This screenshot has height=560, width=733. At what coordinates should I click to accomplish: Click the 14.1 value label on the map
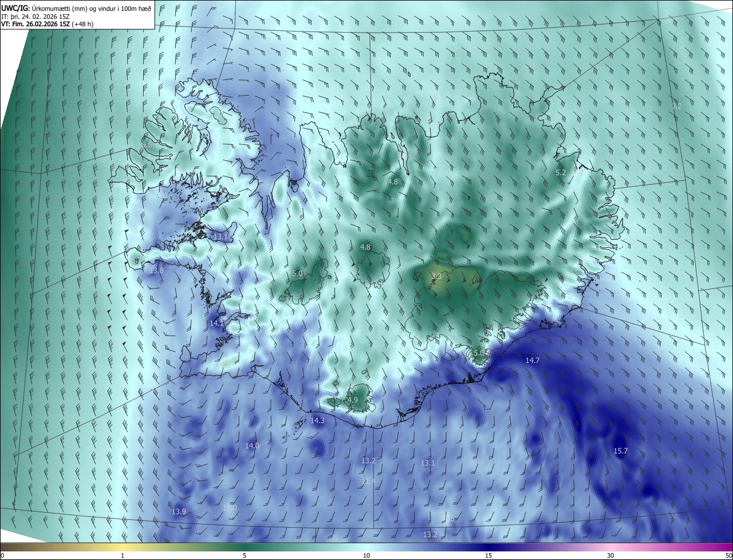pyautogui.click(x=216, y=323)
